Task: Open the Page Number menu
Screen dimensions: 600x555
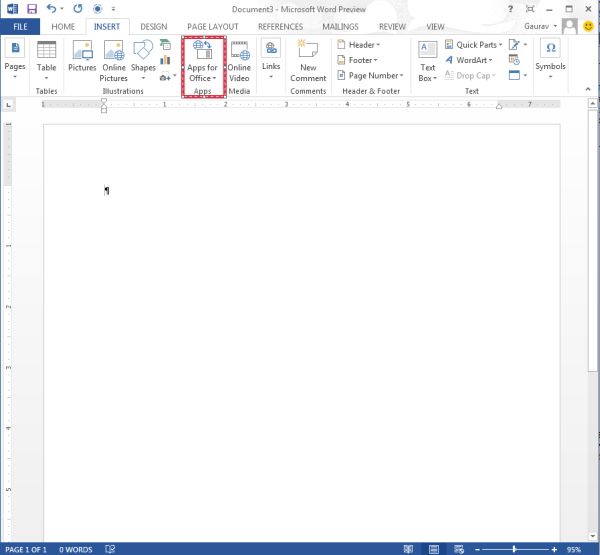Action: tap(370, 75)
